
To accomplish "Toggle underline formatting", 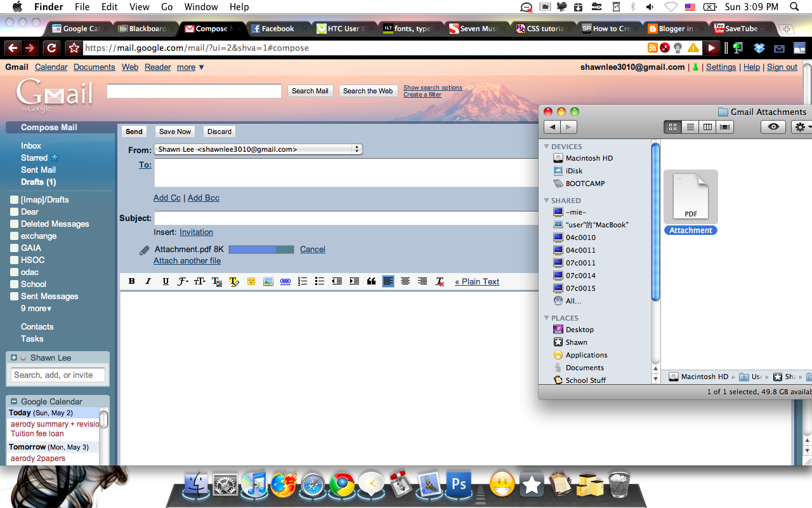I will (x=165, y=281).
